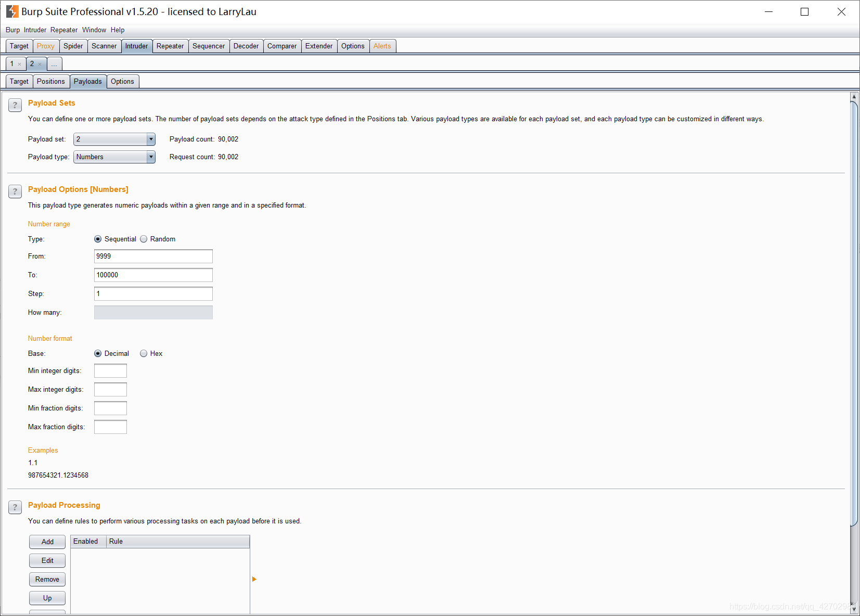Click the scrollbar up arrow
This screenshot has height=616, width=860.
(x=854, y=97)
